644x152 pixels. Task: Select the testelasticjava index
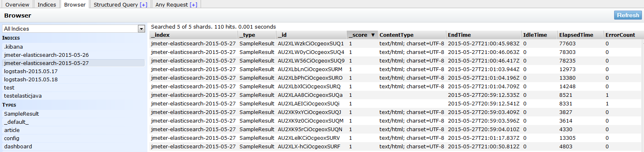(74, 96)
